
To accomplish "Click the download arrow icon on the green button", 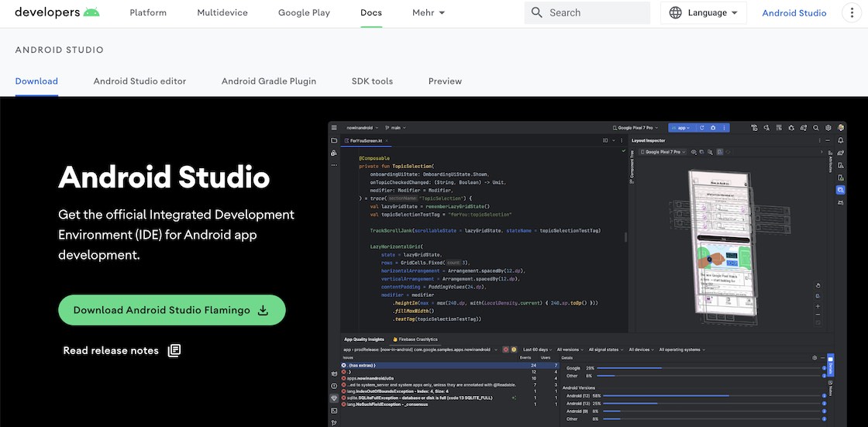I will click(x=263, y=310).
